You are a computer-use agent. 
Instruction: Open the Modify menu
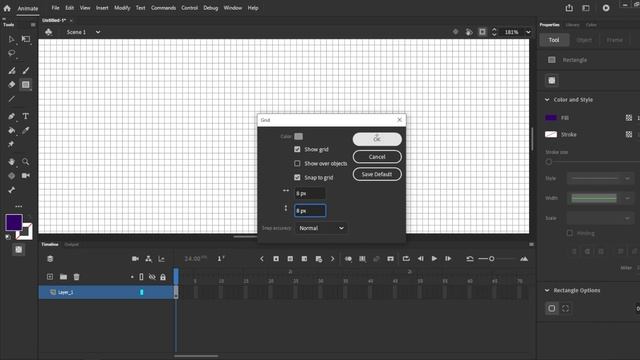pyautogui.click(x=122, y=8)
